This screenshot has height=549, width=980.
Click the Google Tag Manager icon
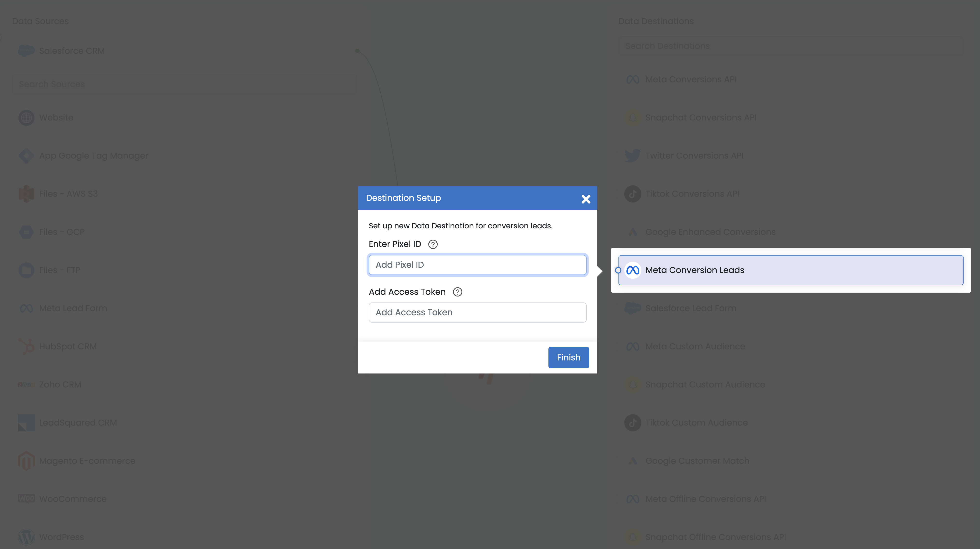[26, 155]
